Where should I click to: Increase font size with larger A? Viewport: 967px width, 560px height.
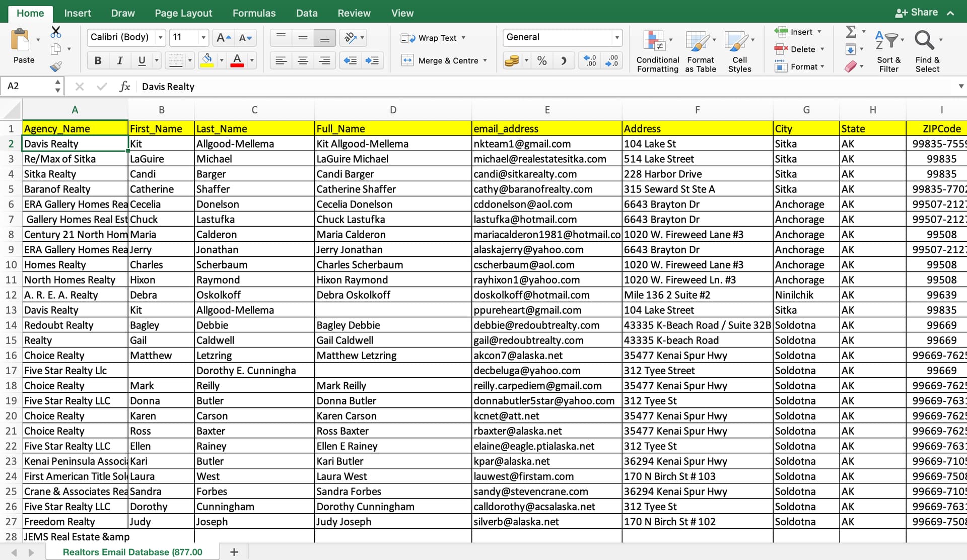click(x=223, y=38)
